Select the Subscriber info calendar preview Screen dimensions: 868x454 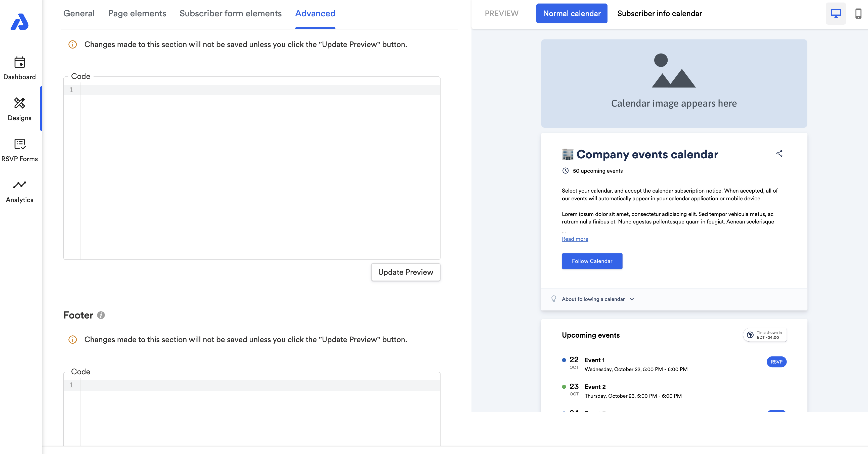pos(660,14)
